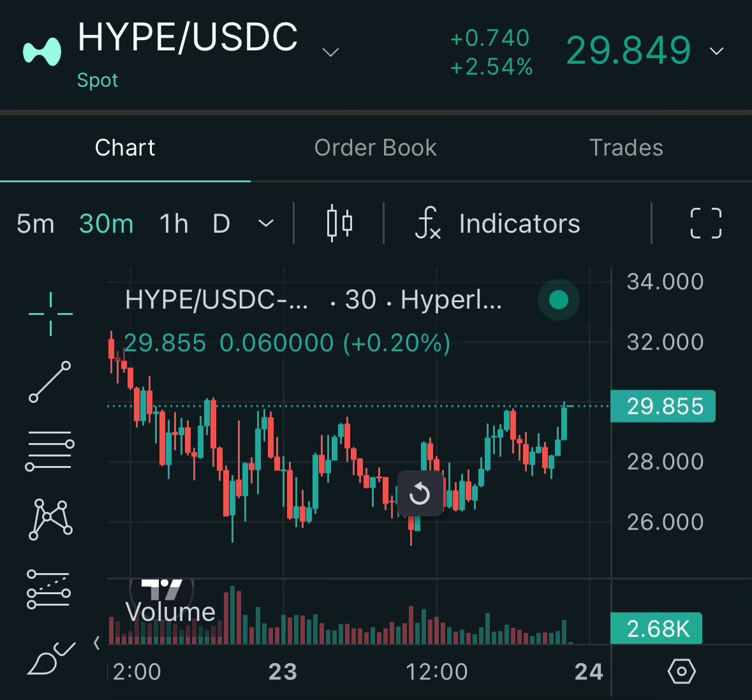Enter fullscreen chart mode

pyautogui.click(x=705, y=223)
